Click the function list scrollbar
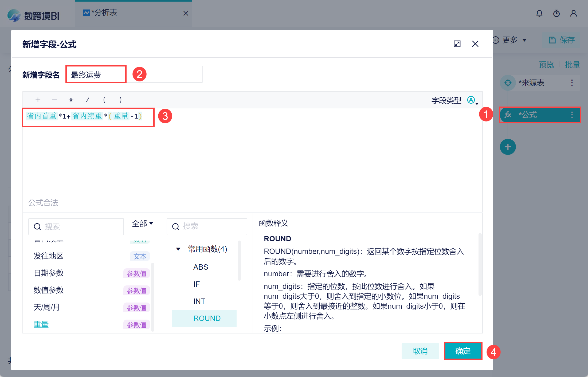 click(x=239, y=261)
